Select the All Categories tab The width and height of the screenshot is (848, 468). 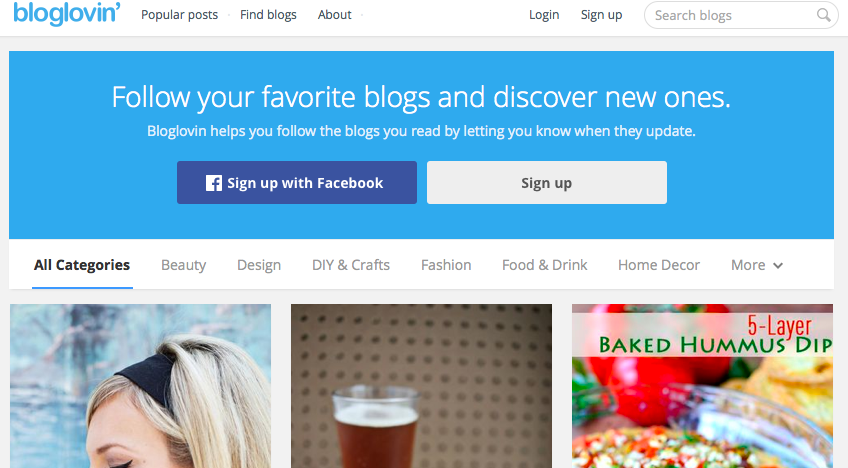(82, 265)
